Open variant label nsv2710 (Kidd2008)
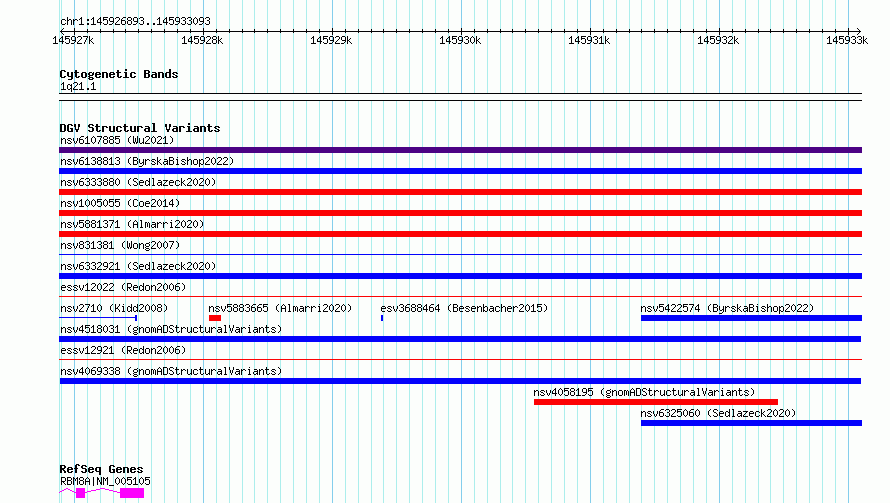 (x=114, y=308)
